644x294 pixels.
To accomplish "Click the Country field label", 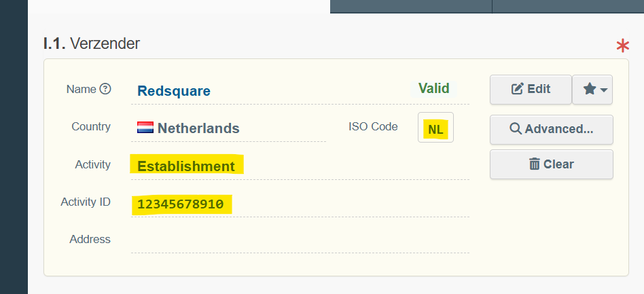I will pyautogui.click(x=90, y=127).
